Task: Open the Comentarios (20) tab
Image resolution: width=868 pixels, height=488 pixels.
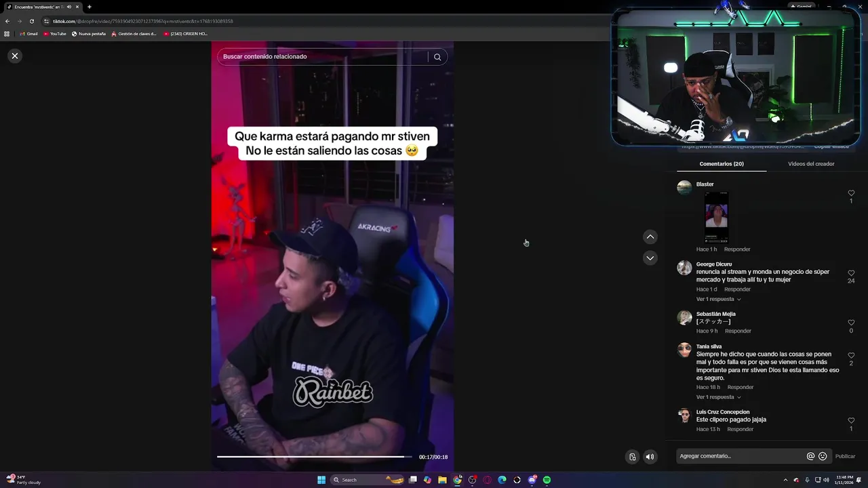Action: [x=722, y=164]
